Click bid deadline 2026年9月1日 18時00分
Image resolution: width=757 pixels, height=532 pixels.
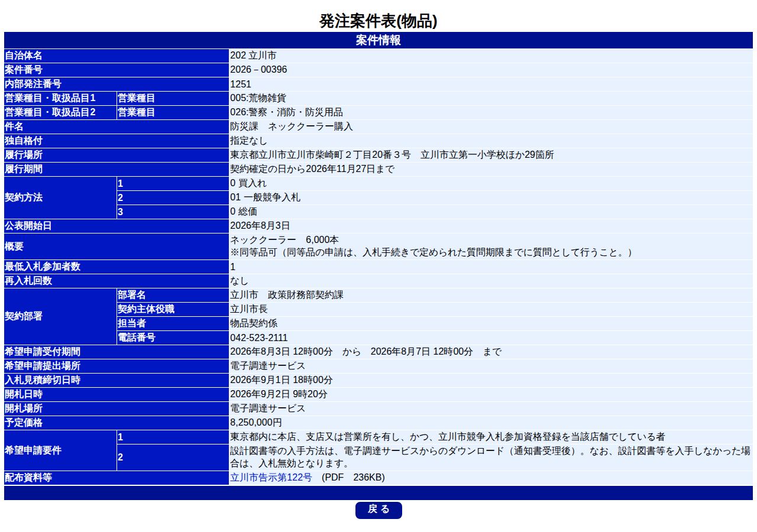282,380
